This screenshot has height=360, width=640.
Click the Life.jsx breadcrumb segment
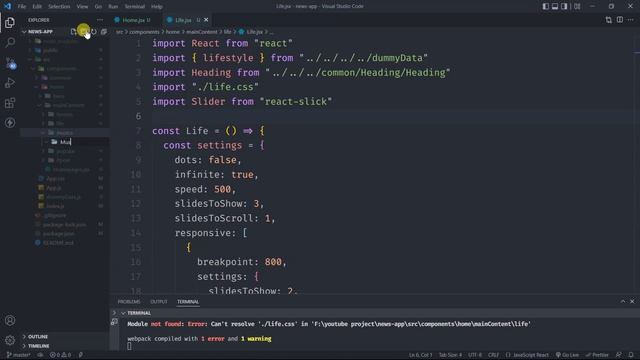pos(251,31)
